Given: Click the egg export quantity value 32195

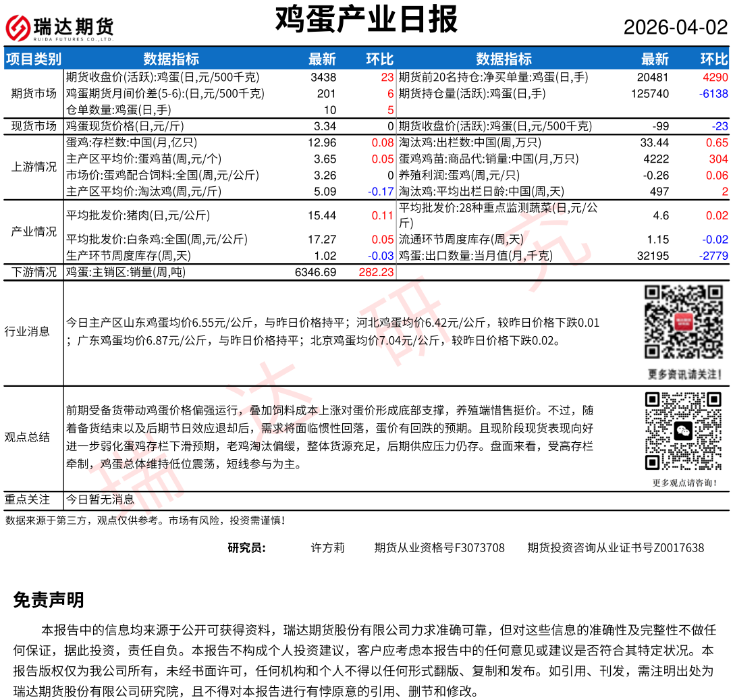Looking at the screenshot, I should [654, 256].
